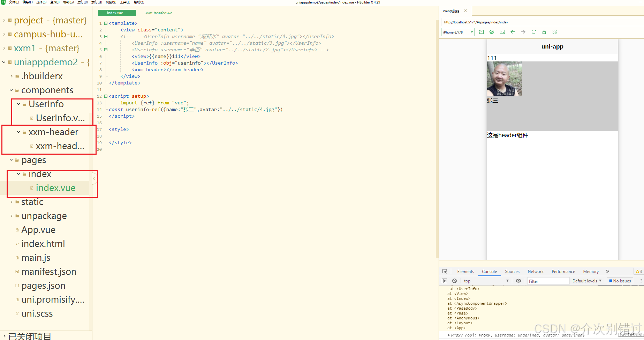This screenshot has width=644, height=340.
Task: Open the UserInfo.v... file
Action: click(x=60, y=118)
